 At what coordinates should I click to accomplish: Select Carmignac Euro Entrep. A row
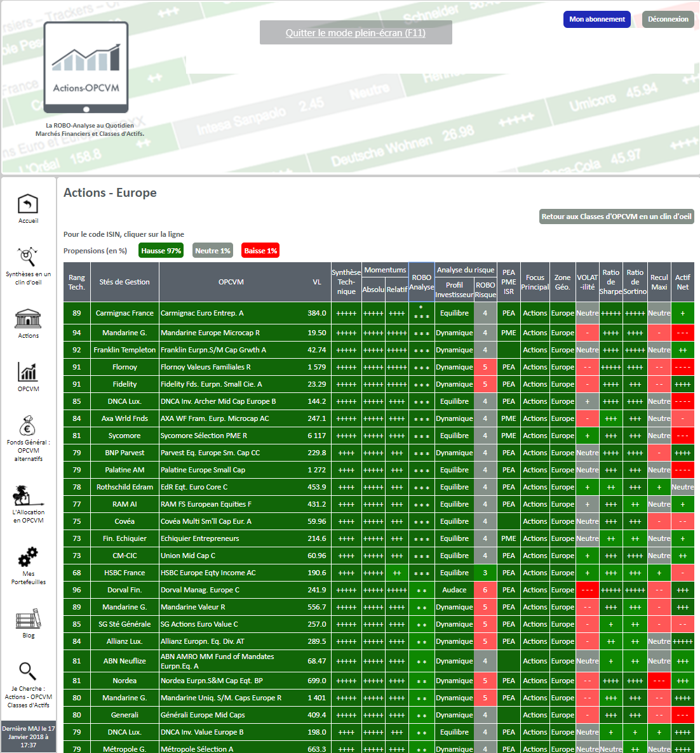point(379,313)
